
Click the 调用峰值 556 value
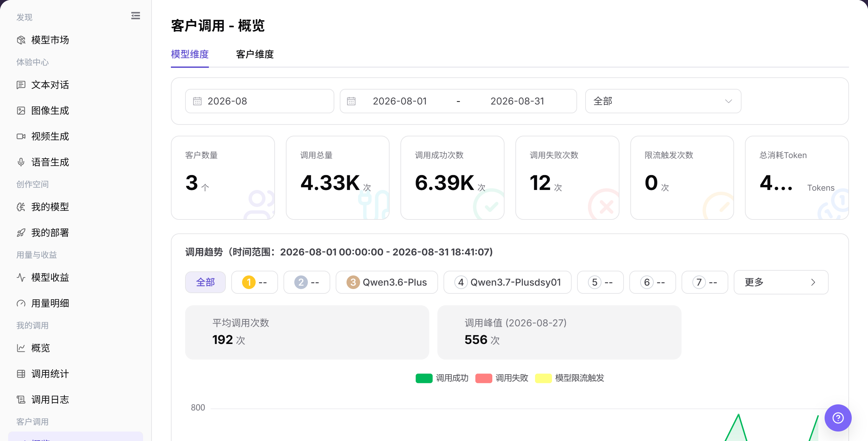click(x=476, y=340)
